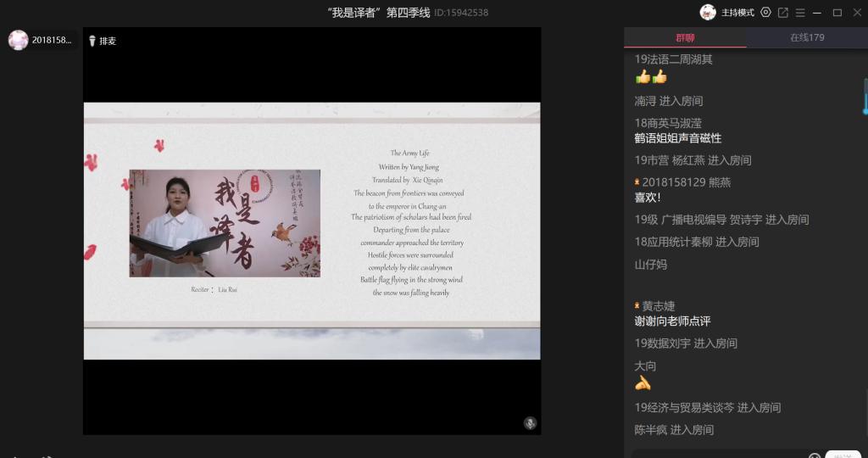Click the chat panel scrollbar

pyautogui.click(x=865, y=96)
